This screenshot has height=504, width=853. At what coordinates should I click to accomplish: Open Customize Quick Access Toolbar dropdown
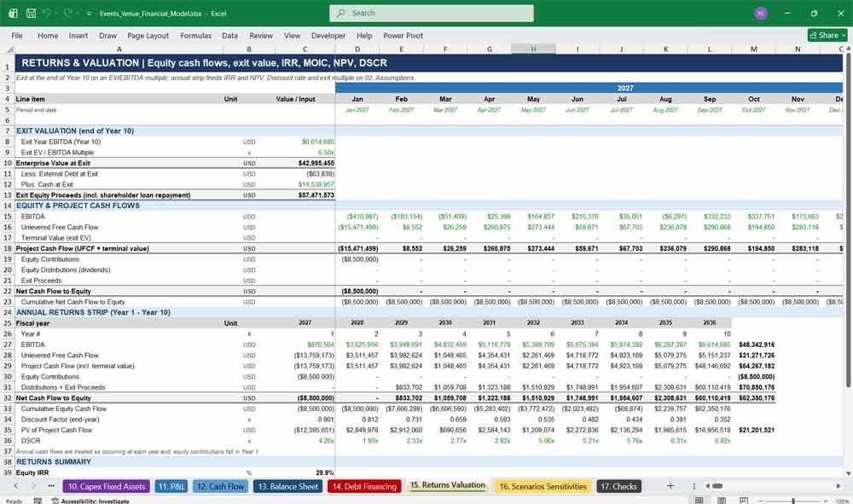[89, 14]
